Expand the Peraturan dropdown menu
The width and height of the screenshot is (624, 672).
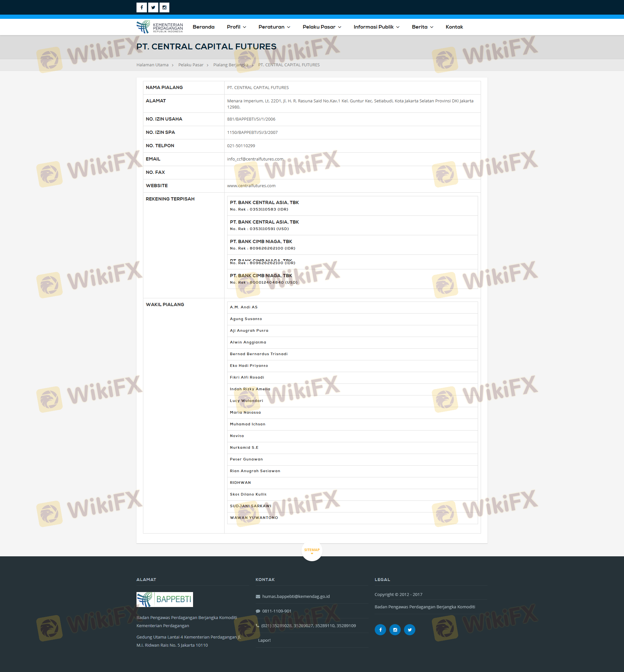(x=274, y=27)
